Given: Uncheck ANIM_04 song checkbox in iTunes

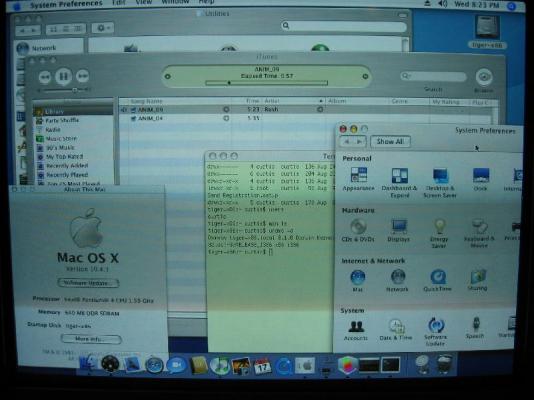Looking at the screenshot, I should [x=134, y=118].
